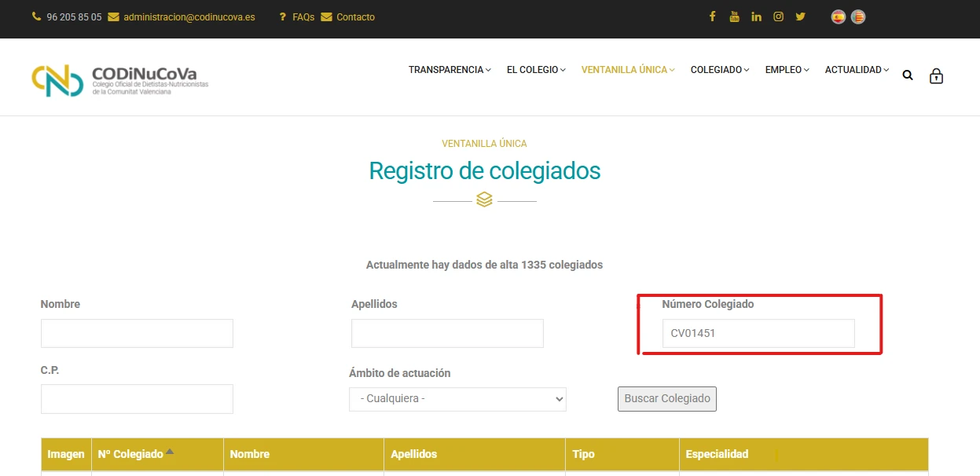This screenshot has height=476, width=980.
Task: Click the Nombre input field
Action: (x=137, y=333)
